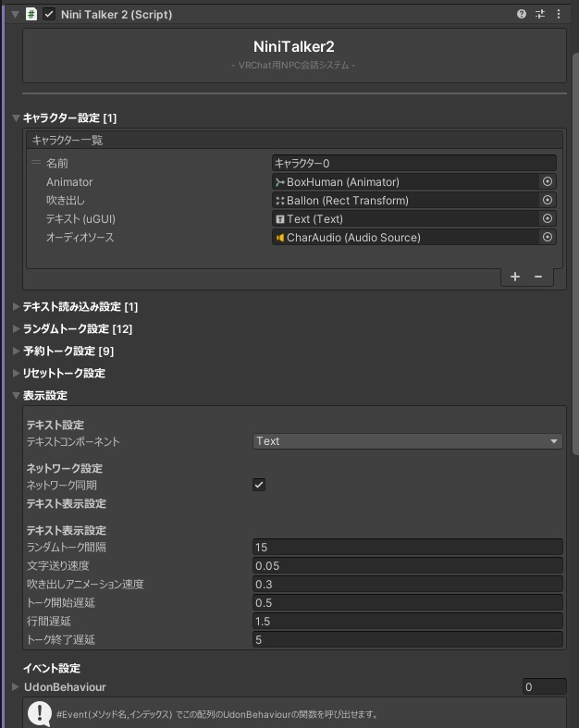Edit the 行間遅延 value 1.5

point(407,622)
